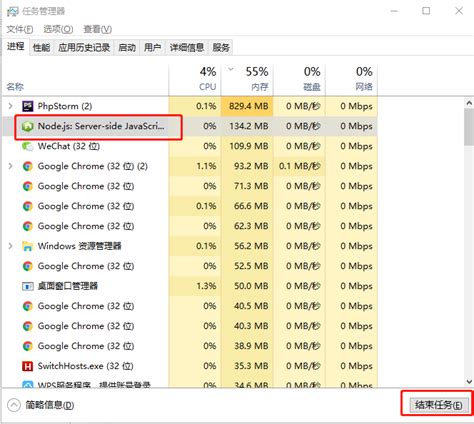Click the Task Manager title bar icon
The image size is (474, 424).
(12, 11)
